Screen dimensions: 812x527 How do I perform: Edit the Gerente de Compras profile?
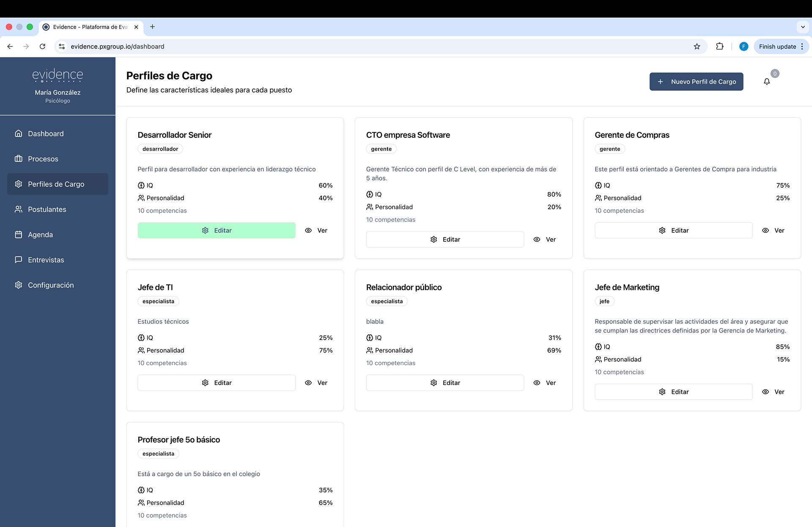coord(673,230)
